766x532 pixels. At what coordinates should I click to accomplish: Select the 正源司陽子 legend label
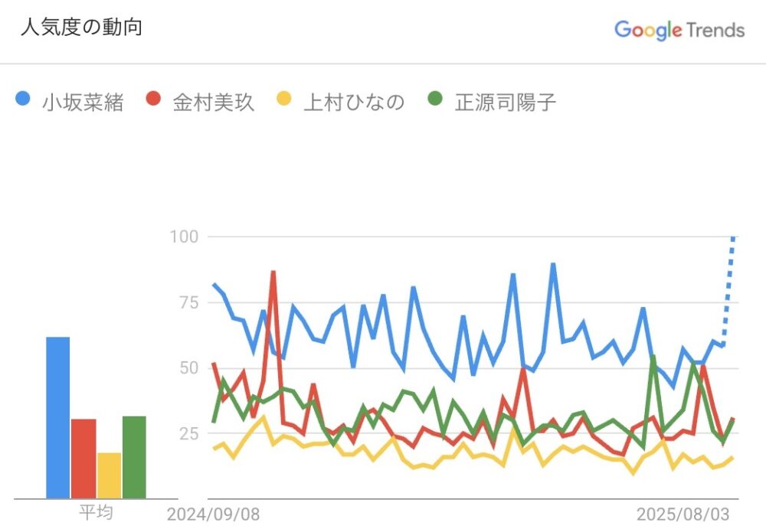click(x=505, y=102)
